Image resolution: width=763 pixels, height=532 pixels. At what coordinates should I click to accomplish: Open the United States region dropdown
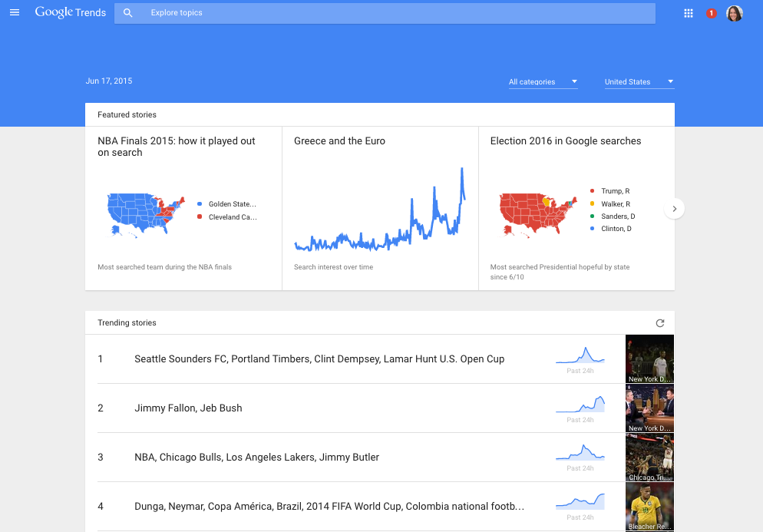(x=639, y=82)
